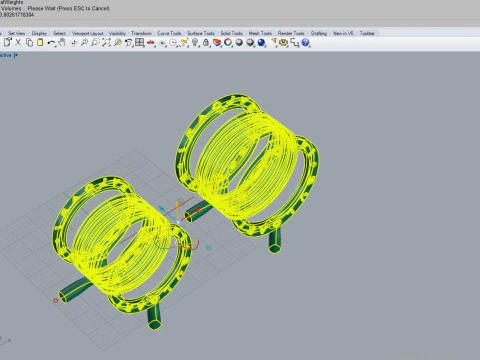Viewport: 480px width, 360px height.
Task: Cut selection with the scissors icon
Action: (18, 42)
